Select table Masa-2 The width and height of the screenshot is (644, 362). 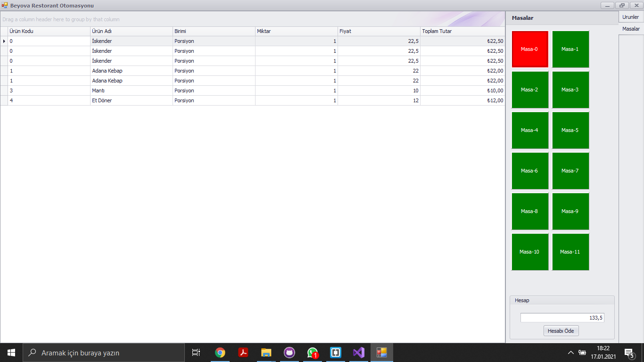coord(530,90)
